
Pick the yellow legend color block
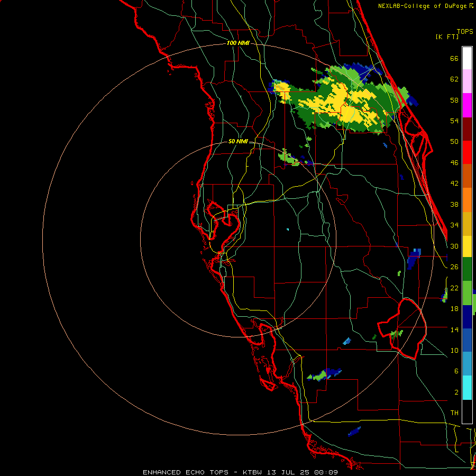point(467,246)
